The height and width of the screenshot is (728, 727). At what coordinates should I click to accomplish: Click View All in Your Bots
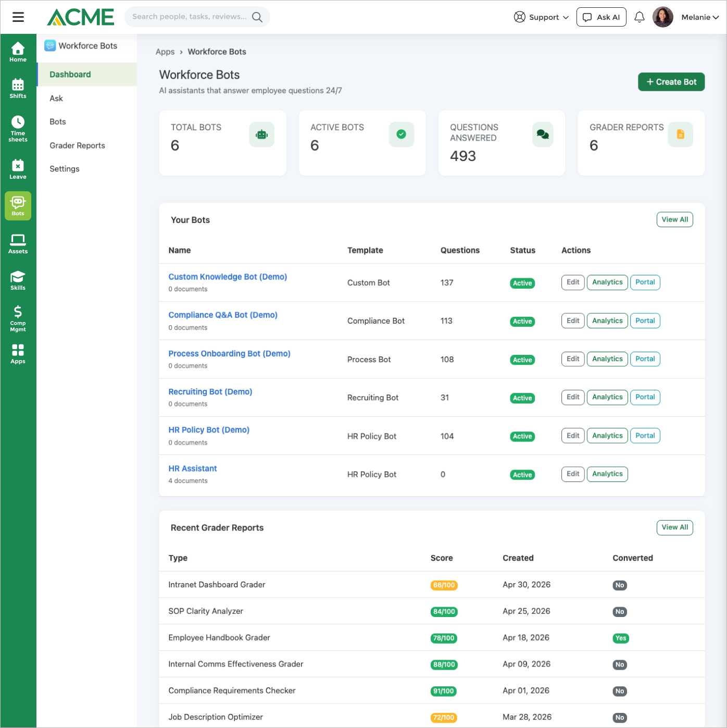coord(674,219)
